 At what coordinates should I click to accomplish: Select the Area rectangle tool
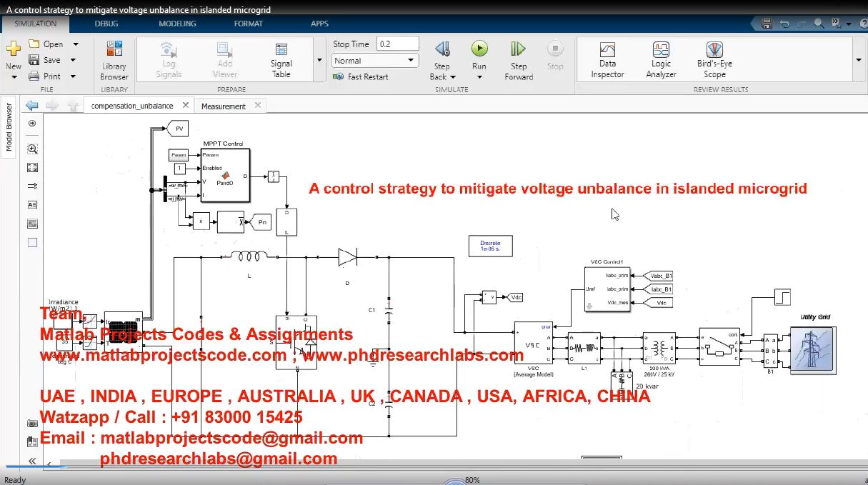point(32,242)
